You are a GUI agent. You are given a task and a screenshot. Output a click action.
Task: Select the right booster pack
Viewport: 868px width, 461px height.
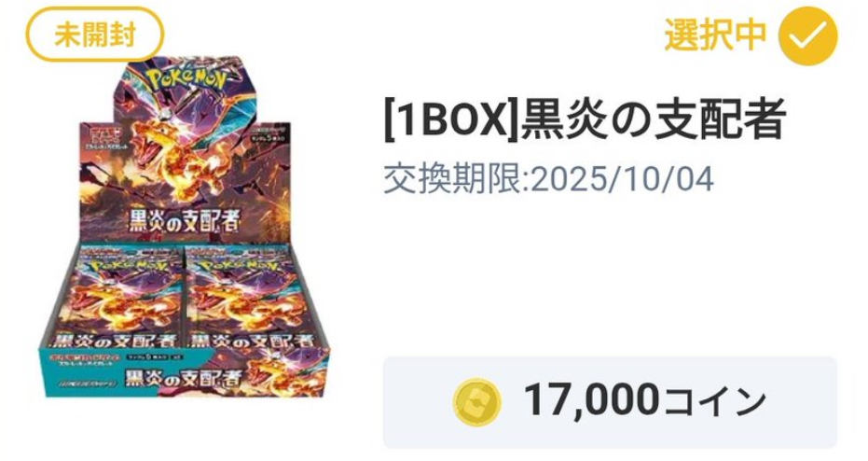pos(240,298)
